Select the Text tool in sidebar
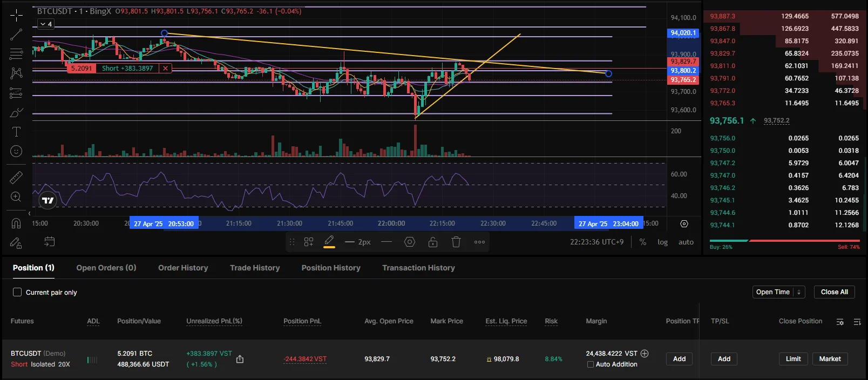This screenshot has width=868, height=380. [x=16, y=132]
